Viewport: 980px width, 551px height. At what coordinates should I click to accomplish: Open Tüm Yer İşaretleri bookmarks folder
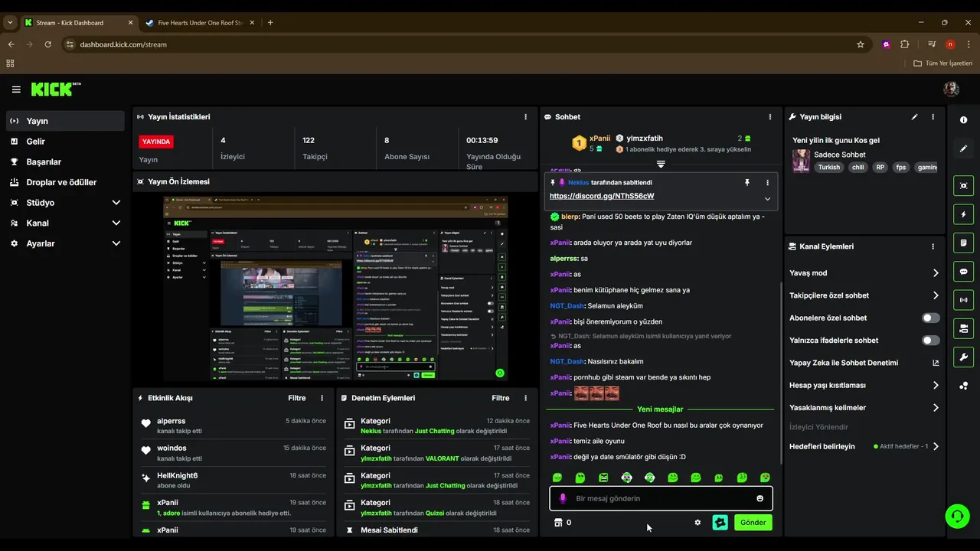[x=943, y=63]
